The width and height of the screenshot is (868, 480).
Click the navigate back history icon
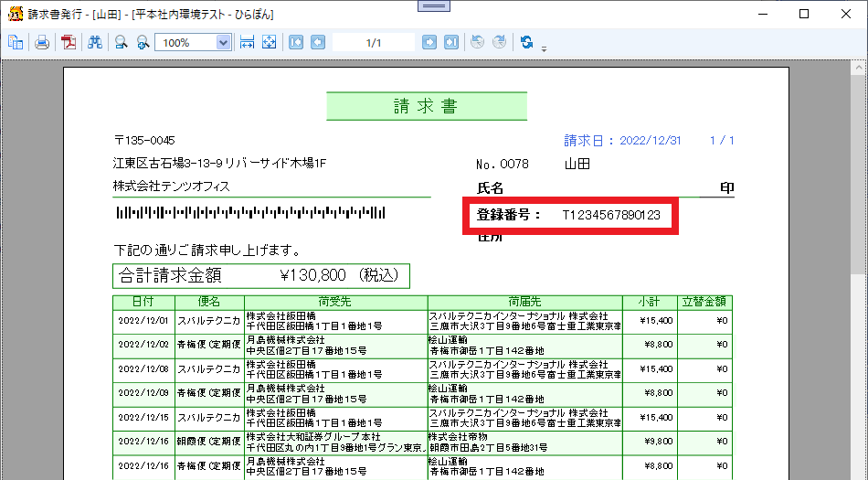click(x=477, y=42)
